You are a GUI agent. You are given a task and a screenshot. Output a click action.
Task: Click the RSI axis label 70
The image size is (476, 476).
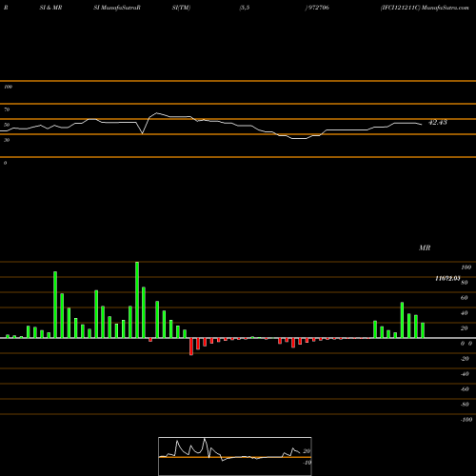(7, 109)
